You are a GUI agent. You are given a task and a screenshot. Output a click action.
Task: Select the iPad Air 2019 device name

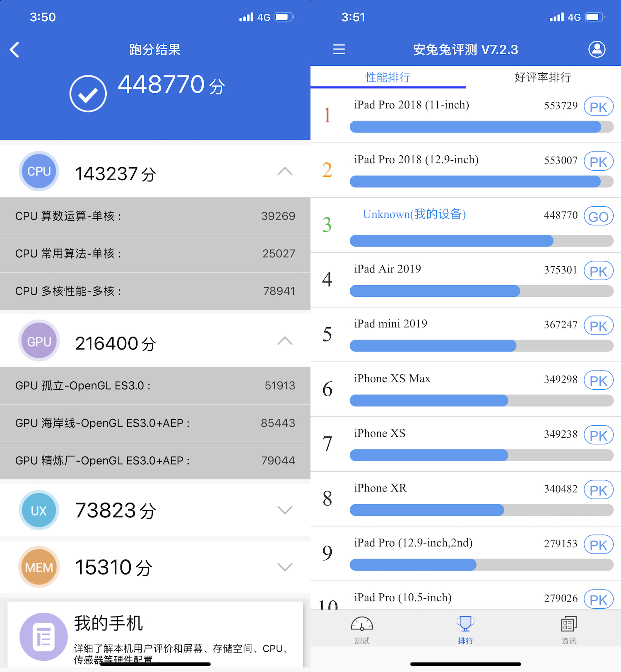tap(388, 269)
